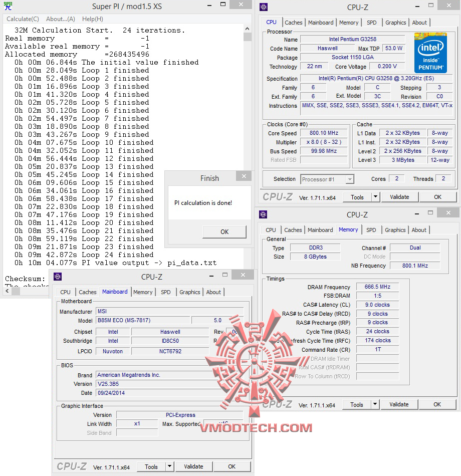
Task: Click Validate in Mainboard CPU-Z window
Action: pyautogui.click(x=193, y=466)
